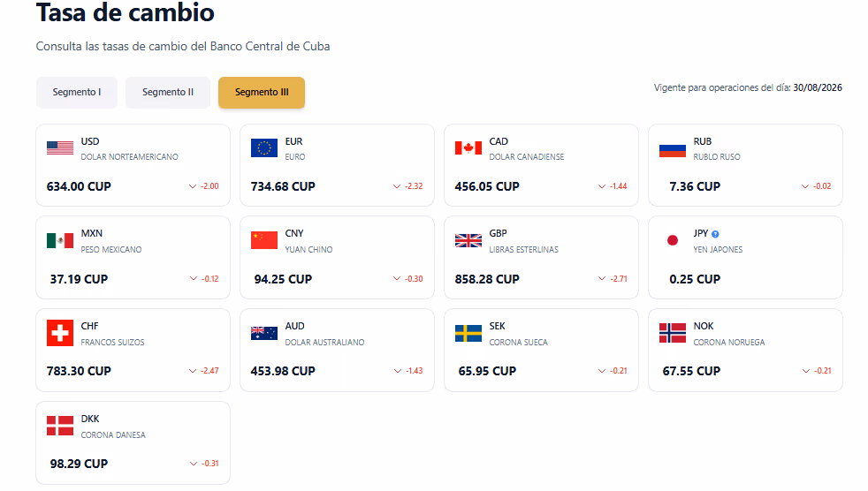Click the down chevron beside AUD -1.43
The height and width of the screenshot is (491, 868).
(398, 371)
